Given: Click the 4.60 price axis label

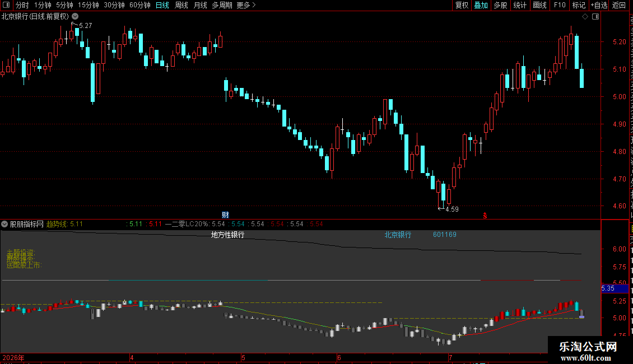Looking at the screenshot, I should (x=619, y=206).
